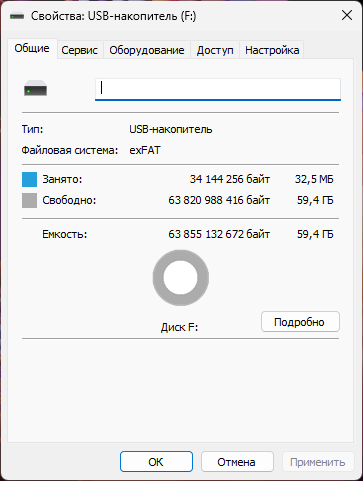363x481 pixels.
Task: Switch to the Общие tab
Action: pyautogui.click(x=32, y=48)
